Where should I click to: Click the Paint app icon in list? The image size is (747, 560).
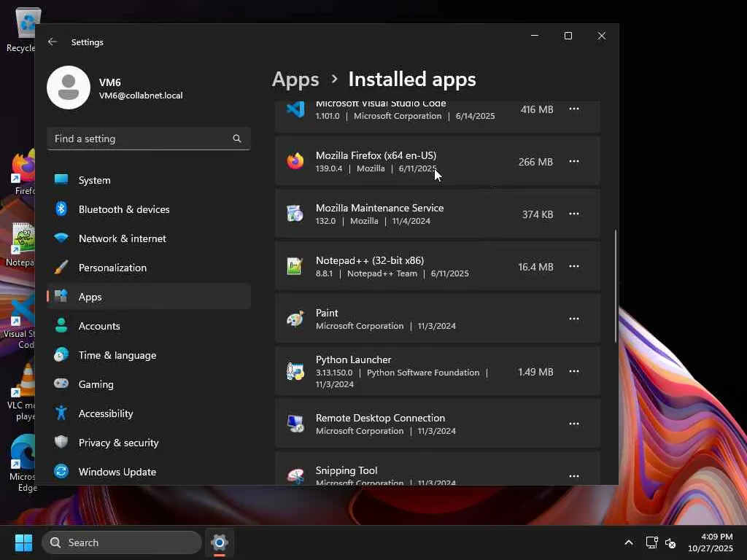point(295,319)
